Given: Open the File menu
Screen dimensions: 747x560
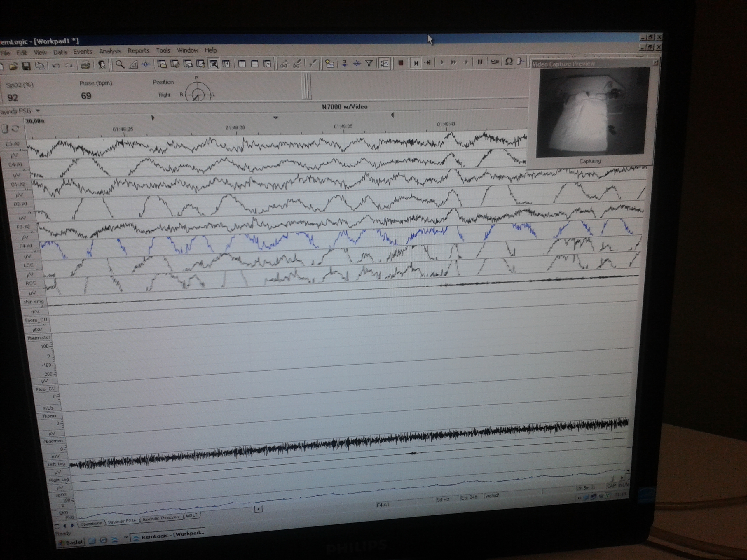Looking at the screenshot, I should click(x=6, y=53).
